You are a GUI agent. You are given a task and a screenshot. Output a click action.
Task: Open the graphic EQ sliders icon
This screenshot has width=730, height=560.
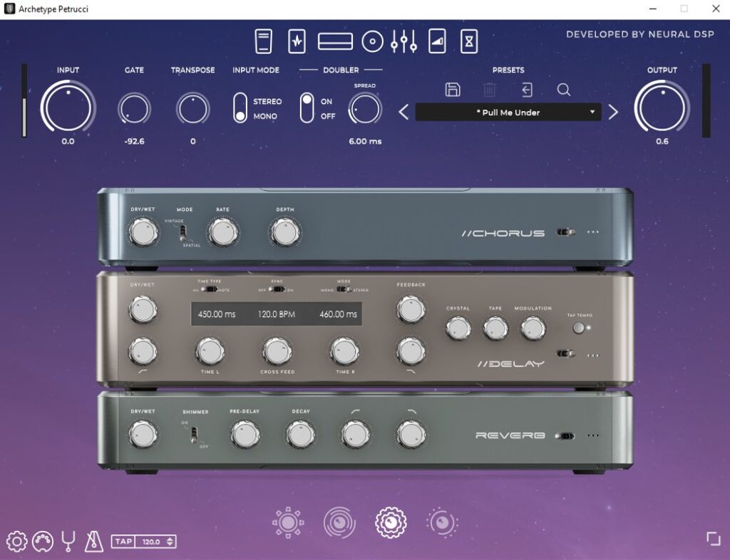(x=403, y=41)
